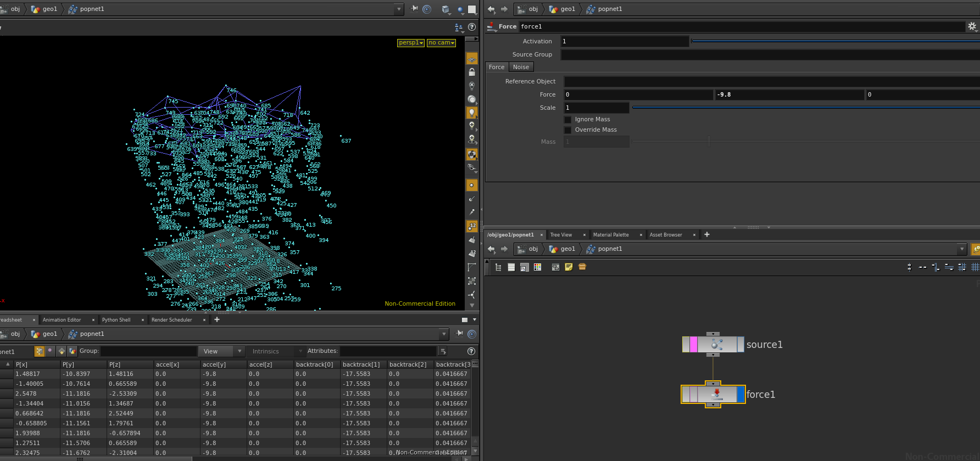This screenshot has width=980, height=461.
Task: Adjust the Activation slider
Action: click(835, 41)
